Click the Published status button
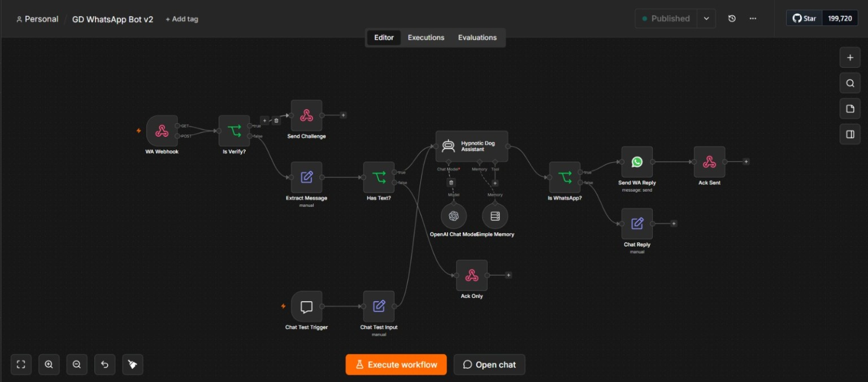Image resolution: width=868 pixels, height=382 pixels. coord(666,19)
